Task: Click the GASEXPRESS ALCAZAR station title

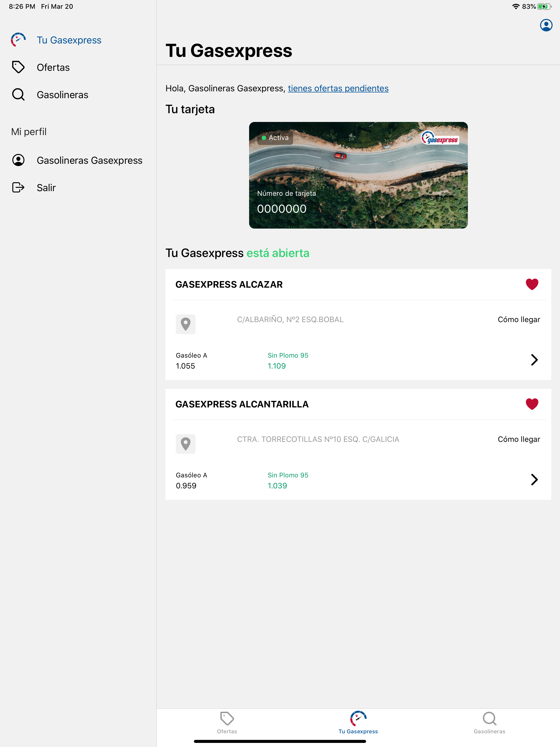Action: (x=229, y=284)
